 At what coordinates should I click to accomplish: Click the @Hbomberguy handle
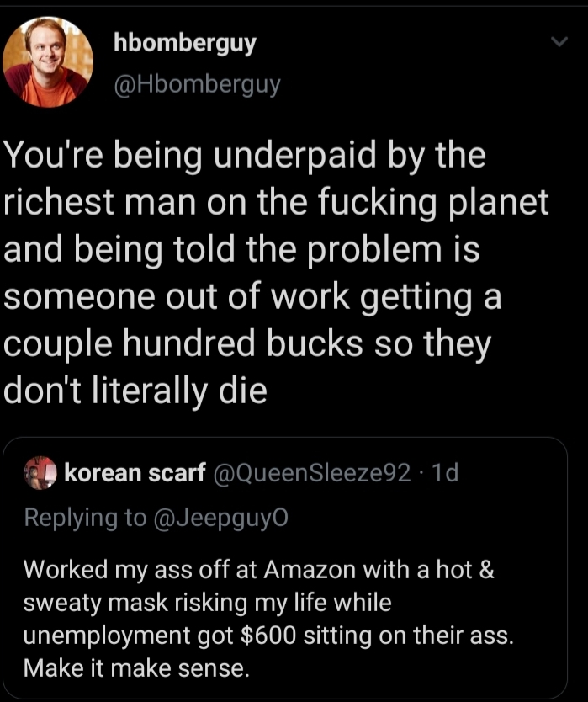pos(197,84)
